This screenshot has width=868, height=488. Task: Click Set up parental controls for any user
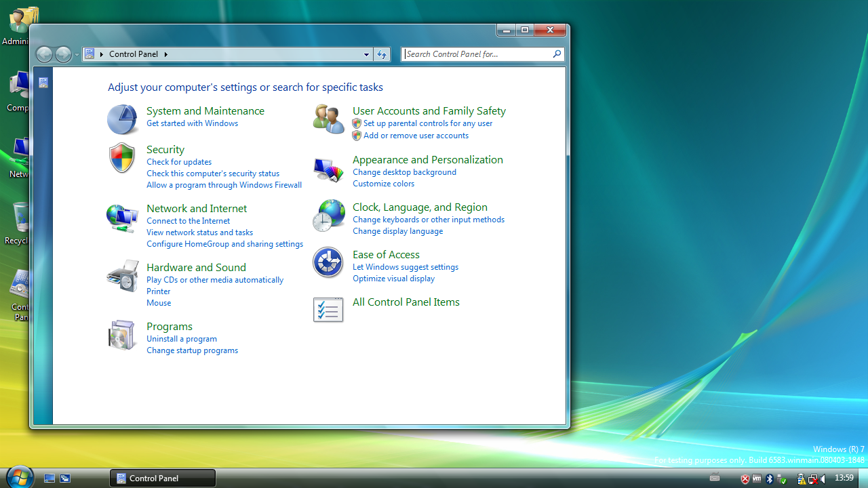click(x=428, y=123)
